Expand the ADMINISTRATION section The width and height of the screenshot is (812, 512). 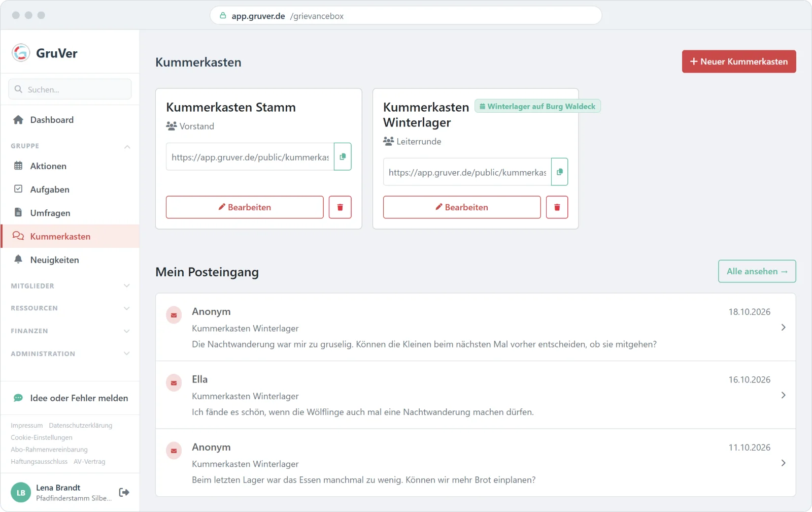pos(127,354)
